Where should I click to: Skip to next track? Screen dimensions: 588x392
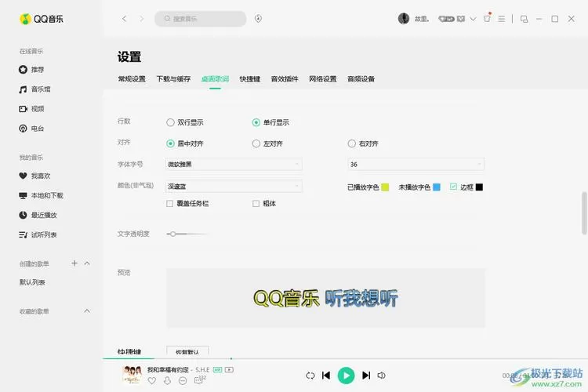tap(366, 376)
